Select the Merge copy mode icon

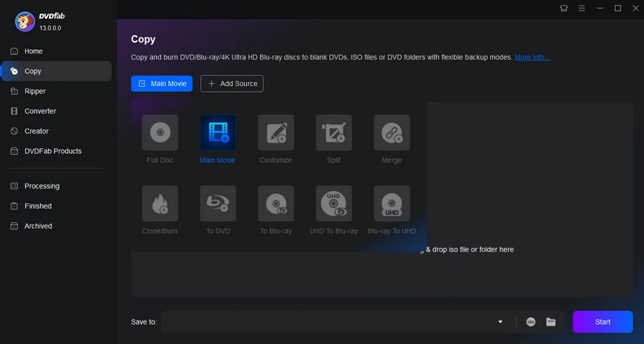click(x=391, y=132)
